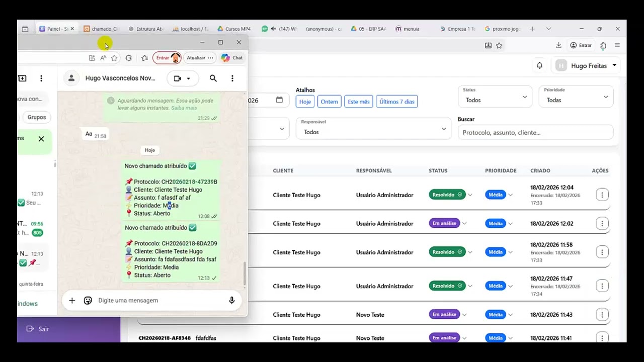Open the Responsável filter dropdown

coord(373,128)
